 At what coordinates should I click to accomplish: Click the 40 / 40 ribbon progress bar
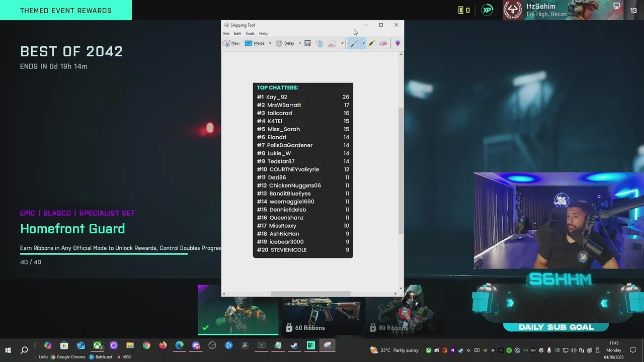click(104, 254)
